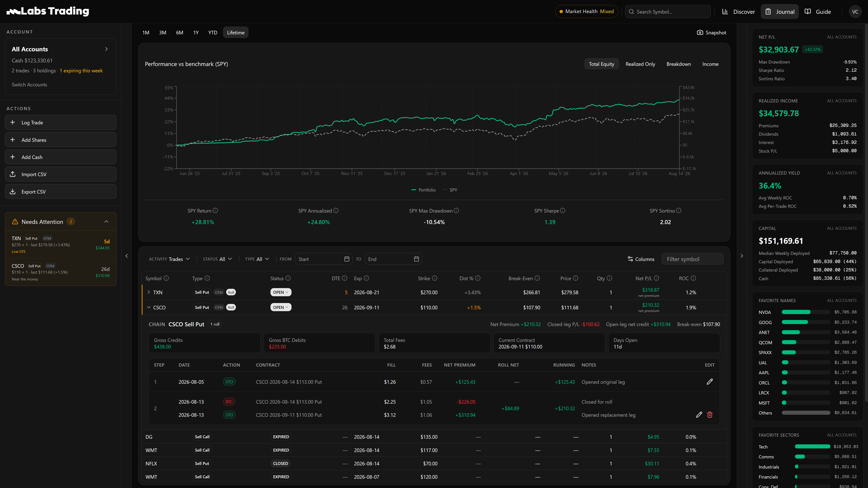
Task: Click the Search Symbol input field
Action: [x=668, y=12]
